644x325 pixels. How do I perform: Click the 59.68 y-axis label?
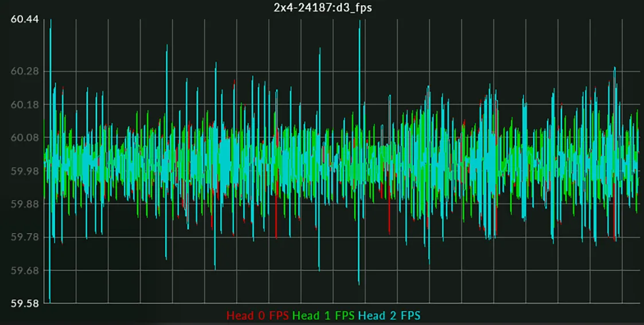25,271
